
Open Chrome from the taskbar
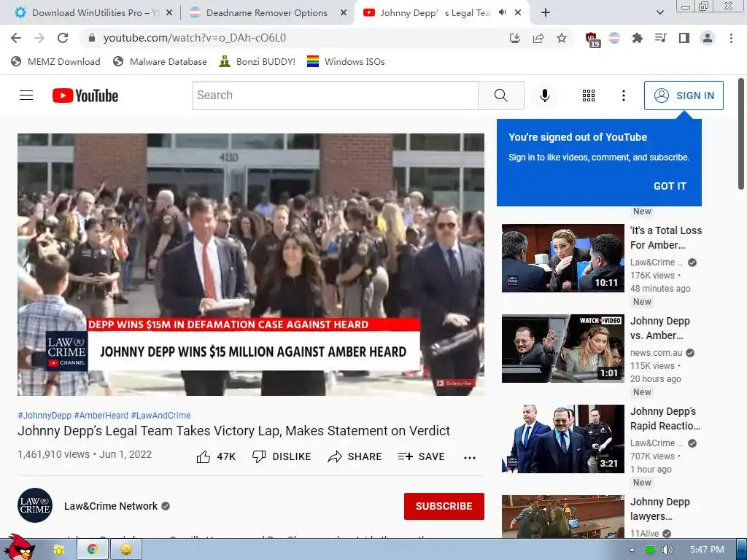92,550
